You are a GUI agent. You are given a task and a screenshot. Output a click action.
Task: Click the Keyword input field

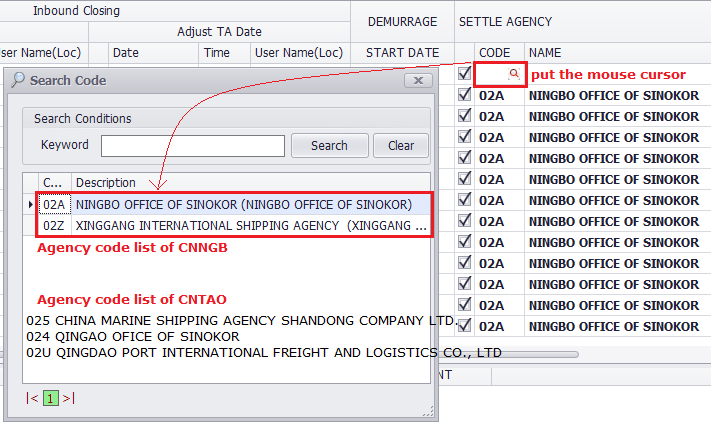click(x=192, y=146)
